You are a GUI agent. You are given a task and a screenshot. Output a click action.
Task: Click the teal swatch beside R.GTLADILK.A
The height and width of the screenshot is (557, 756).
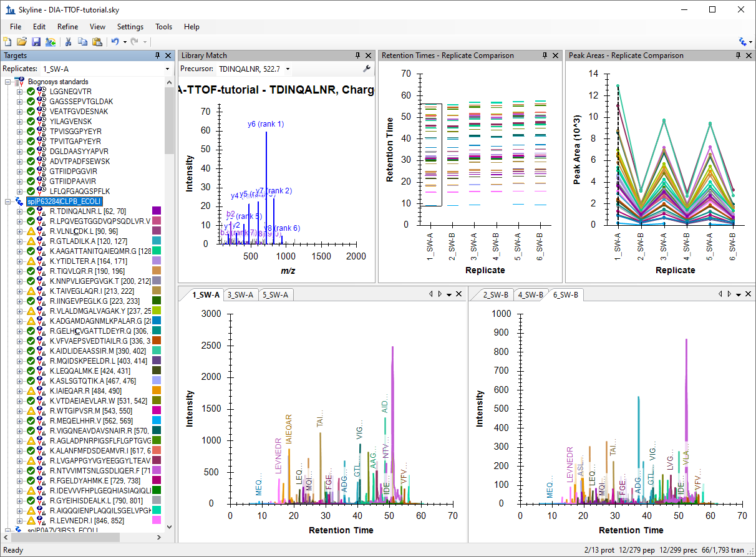click(157, 241)
